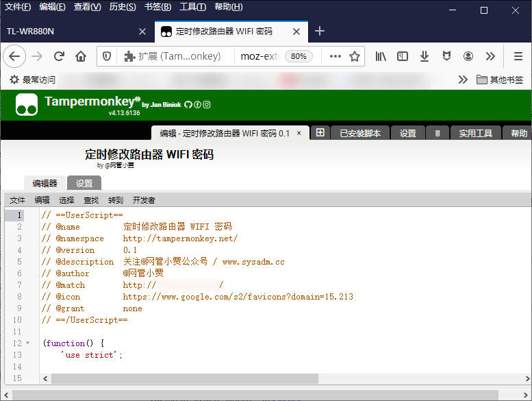Click the http://tampermonkey.net/ namespace text
Screen dimensions: 532x401
pyautogui.click(x=180, y=239)
